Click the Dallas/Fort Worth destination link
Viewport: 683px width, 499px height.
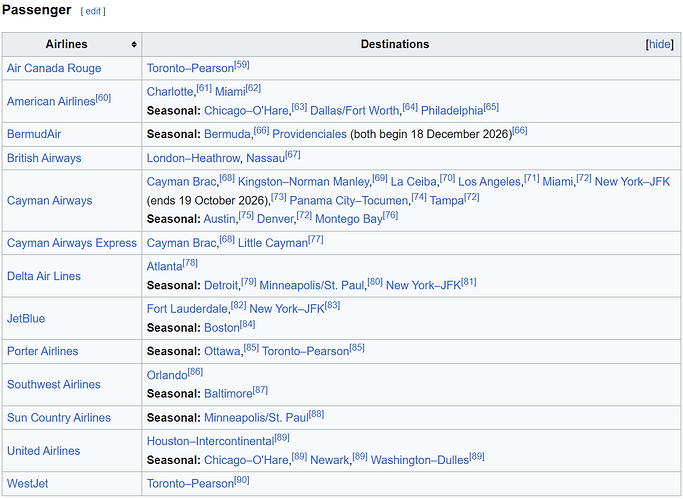(355, 111)
